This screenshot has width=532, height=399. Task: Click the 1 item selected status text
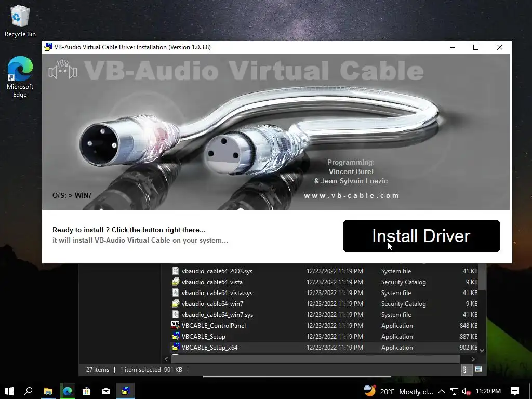[x=140, y=370]
